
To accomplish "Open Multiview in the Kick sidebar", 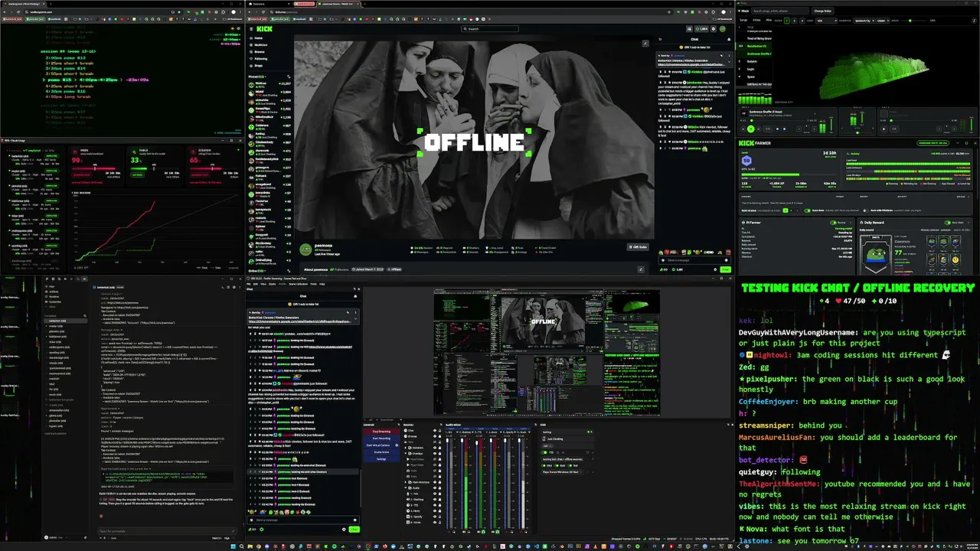I will [x=260, y=45].
